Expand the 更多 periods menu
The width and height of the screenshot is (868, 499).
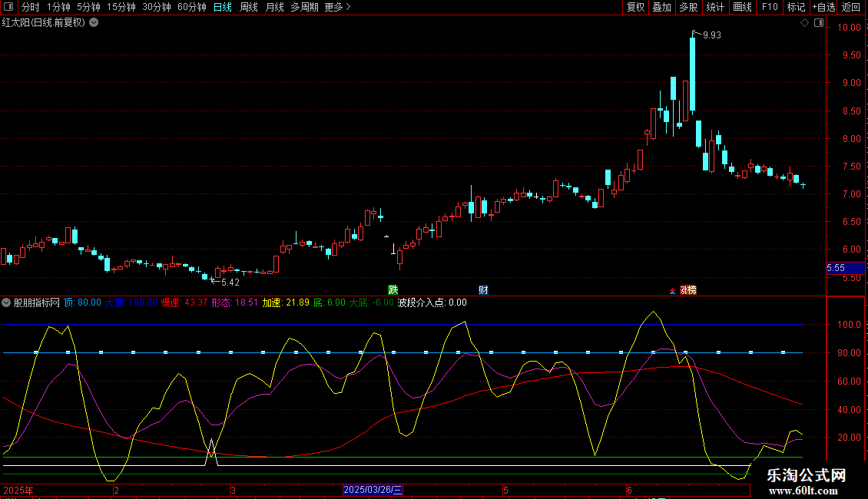pos(337,7)
